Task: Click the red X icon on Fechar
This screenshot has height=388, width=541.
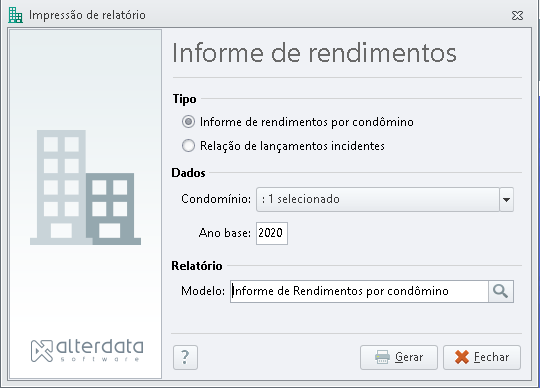Action: [x=462, y=357]
